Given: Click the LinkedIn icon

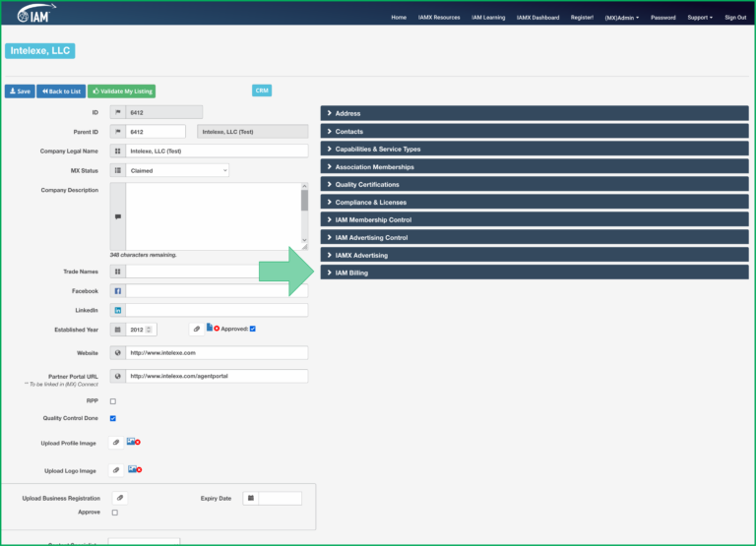Looking at the screenshot, I should pyautogui.click(x=118, y=310).
